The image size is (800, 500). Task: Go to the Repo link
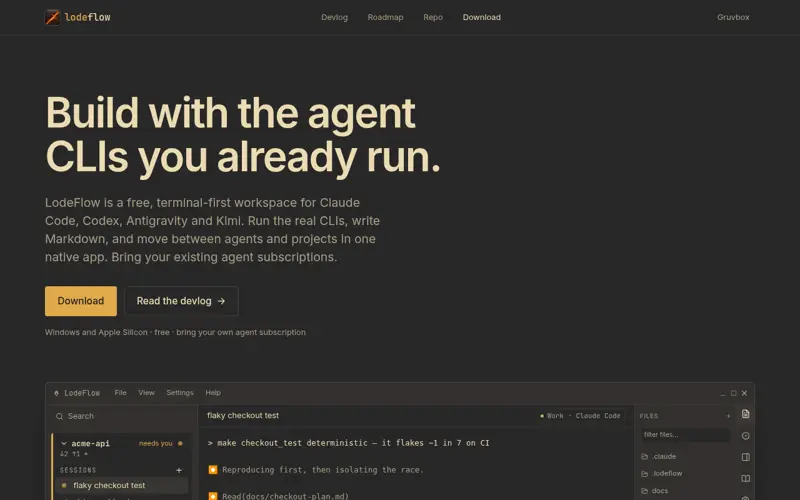point(433,17)
